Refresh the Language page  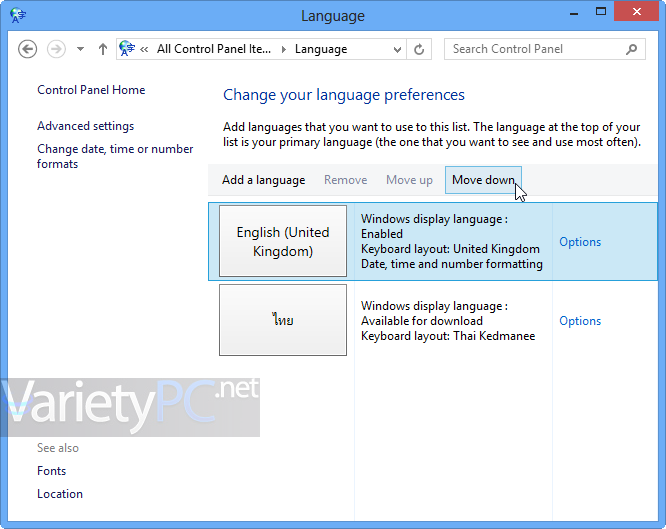(419, 49)
